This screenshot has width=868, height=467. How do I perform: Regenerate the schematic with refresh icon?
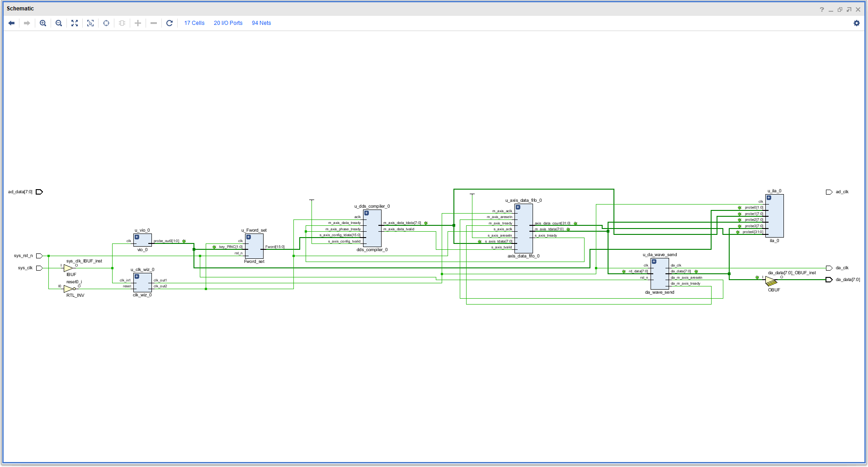170,23
